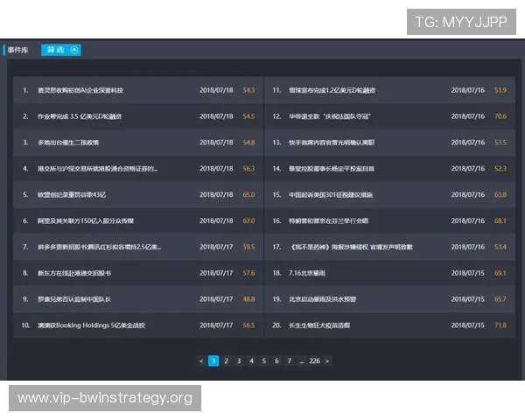Open event 16 about 特朗普 and 普京 meeting
The width and height of the screenshot is (525, 420).
[x=328, y=221]
